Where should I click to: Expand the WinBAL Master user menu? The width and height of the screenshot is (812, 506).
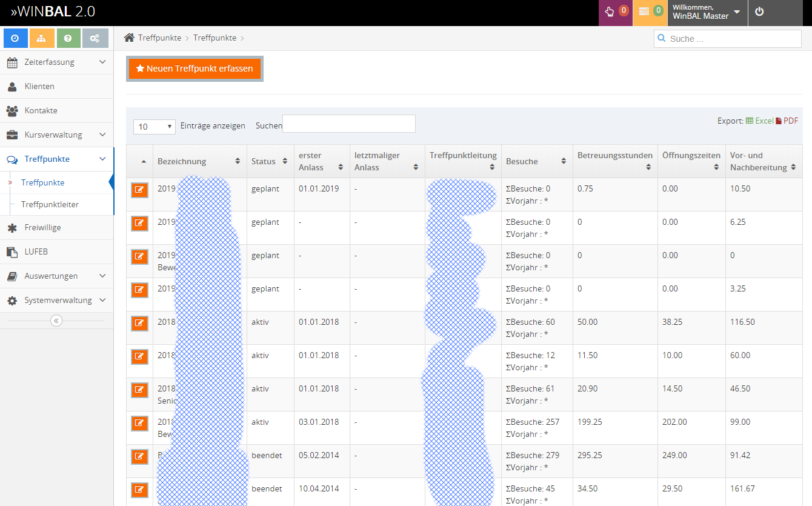[x=706, y=12]
